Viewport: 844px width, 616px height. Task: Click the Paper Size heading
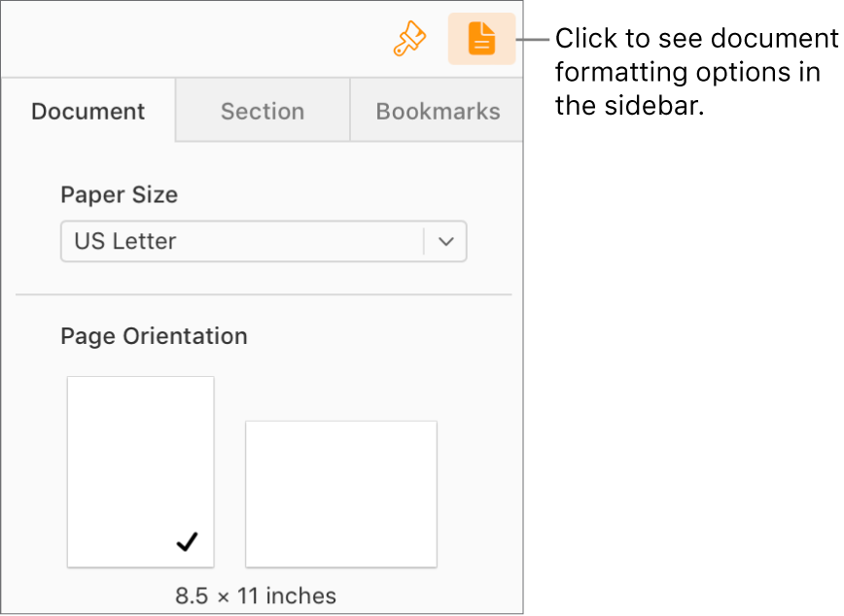(119, 194)
